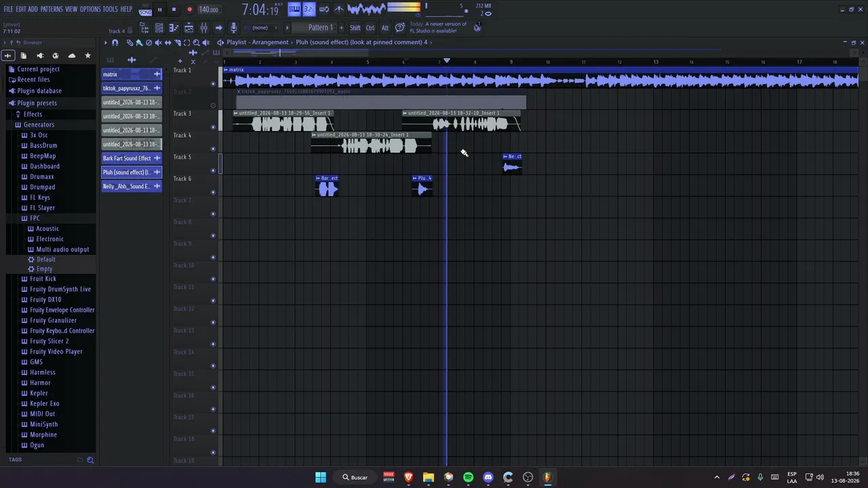The width and height of the screenshot is (868, 488).
Task: Add a new pattern with the plus button
Action: (x=341, y=28)
